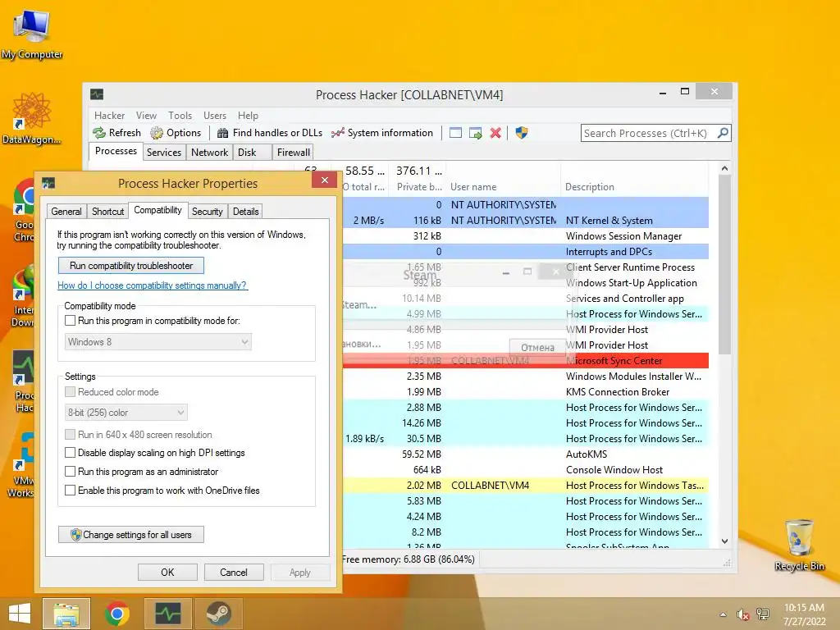The height and width of the screenshot is (630, 840).
Task: Check Disable display scaling on high DPI
Action: (70, 453)
